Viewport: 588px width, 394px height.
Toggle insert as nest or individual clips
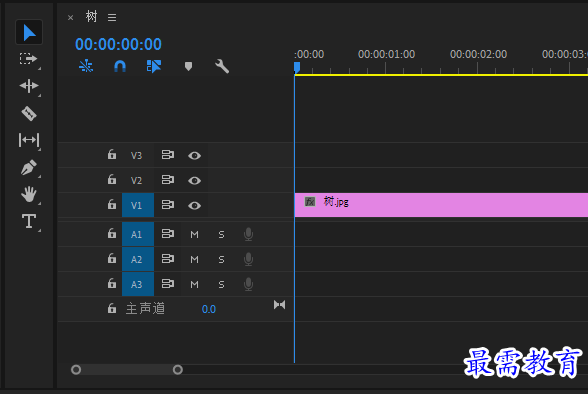click(x=86, y=66)
